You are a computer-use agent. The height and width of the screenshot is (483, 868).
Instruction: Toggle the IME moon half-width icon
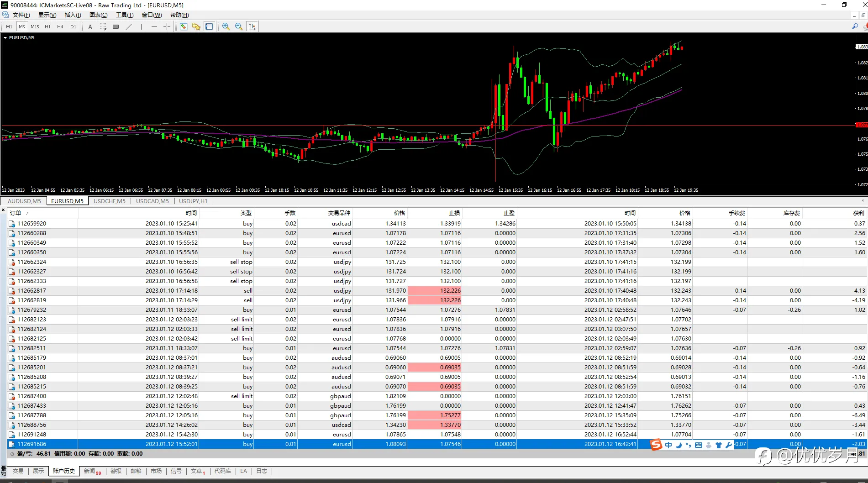(679, 445)
